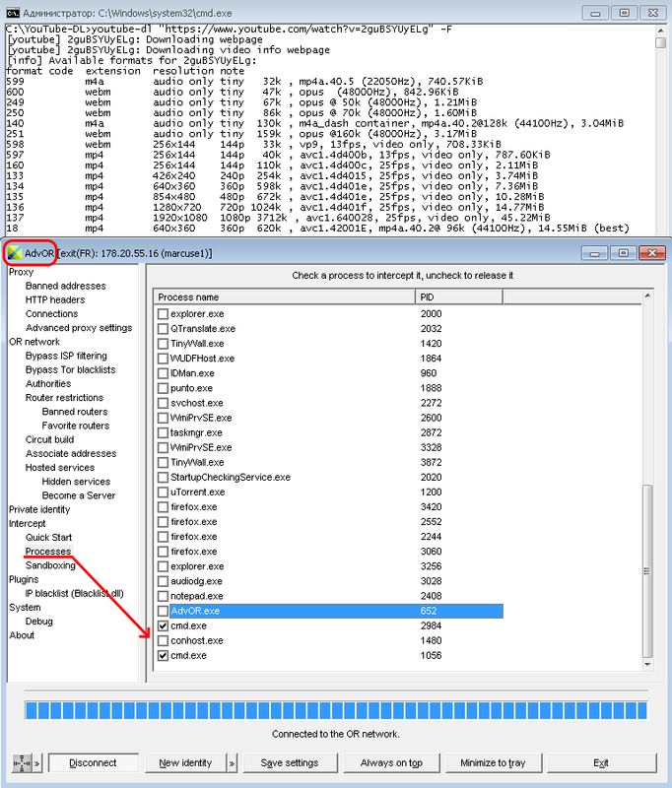672x788 pixels.
Task: Enable interception for punto.exe
Action: [163, 388]
